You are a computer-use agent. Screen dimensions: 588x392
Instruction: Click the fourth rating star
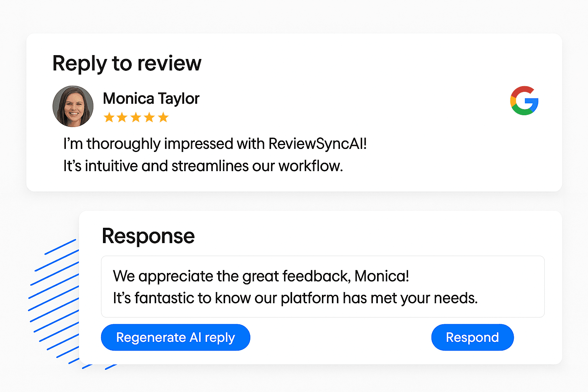click(150, 117)
